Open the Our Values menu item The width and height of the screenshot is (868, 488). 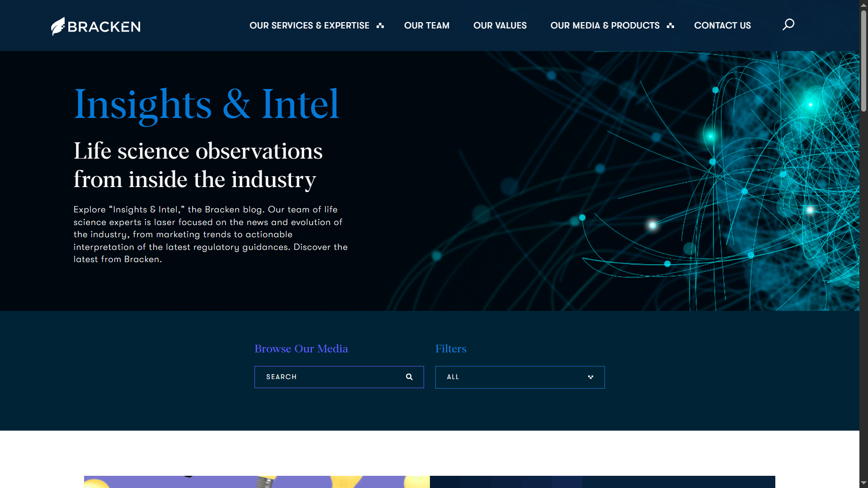tap(500, 26)
